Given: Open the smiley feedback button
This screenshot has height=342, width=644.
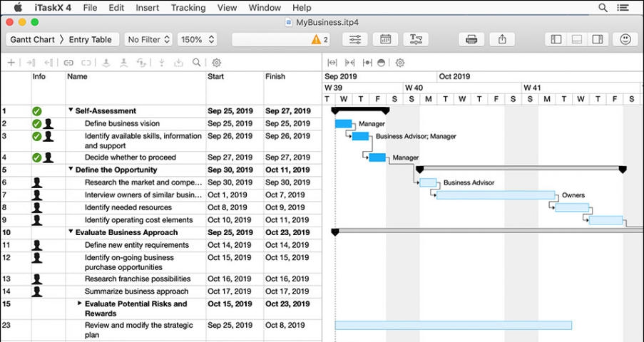Looking at the screenshot, I should pyautogui.click(x=625, y=39).
